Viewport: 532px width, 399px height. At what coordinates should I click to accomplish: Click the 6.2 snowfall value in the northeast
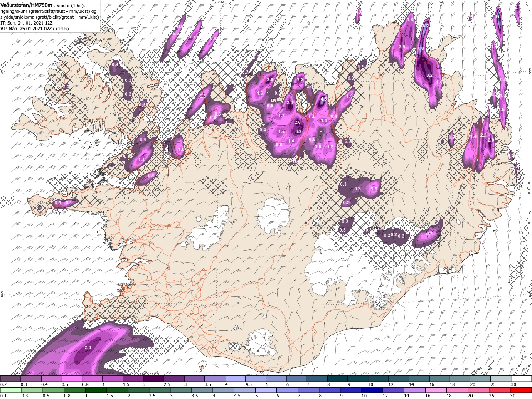(x=425, y=26)
